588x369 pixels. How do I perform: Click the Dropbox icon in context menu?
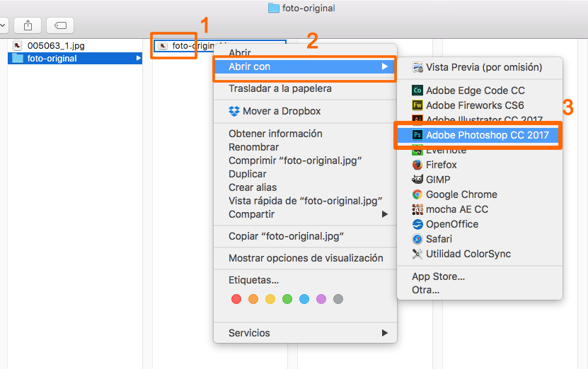tap(234, 111)
